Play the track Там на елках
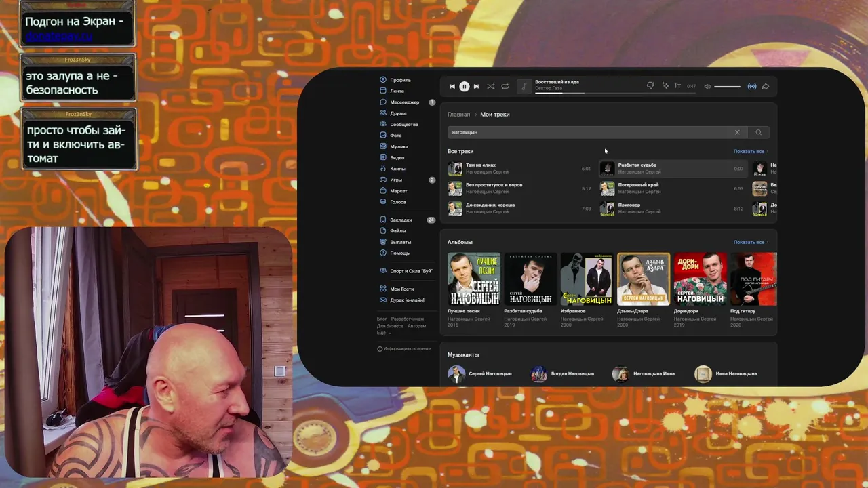 519,168
